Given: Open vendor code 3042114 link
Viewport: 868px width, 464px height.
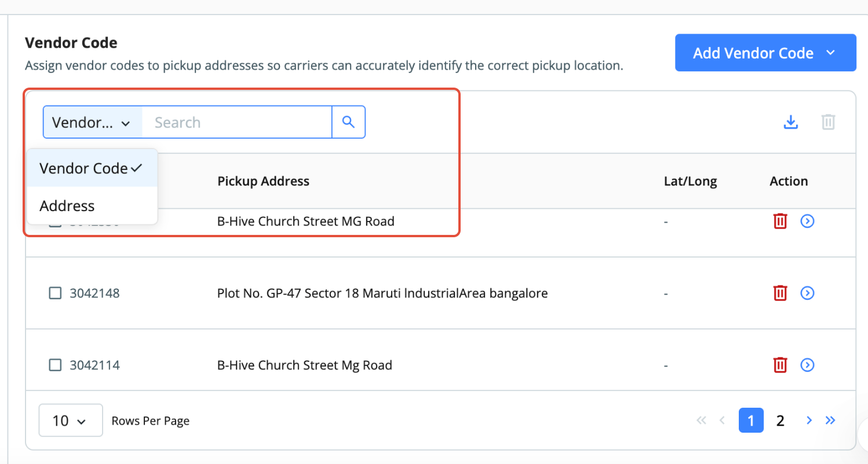Looking at the screenshot, I should click(94, 365).
